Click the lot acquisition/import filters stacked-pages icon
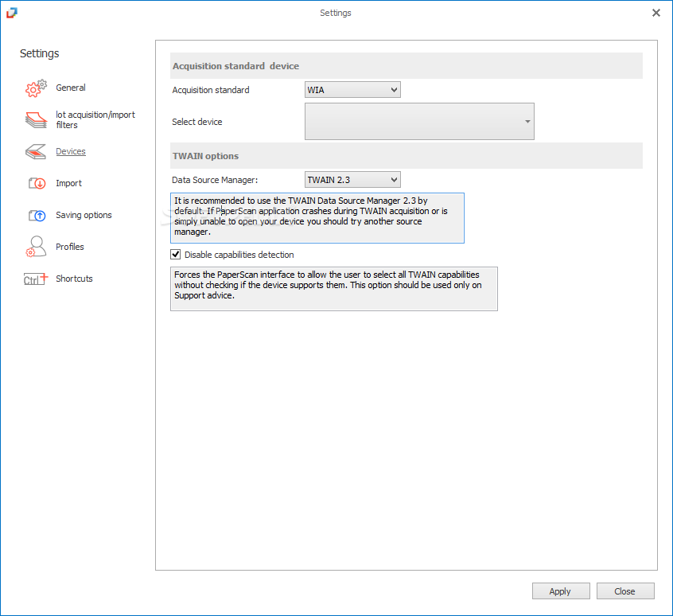This screenshot has height=616, width=673. pos(36,119)
